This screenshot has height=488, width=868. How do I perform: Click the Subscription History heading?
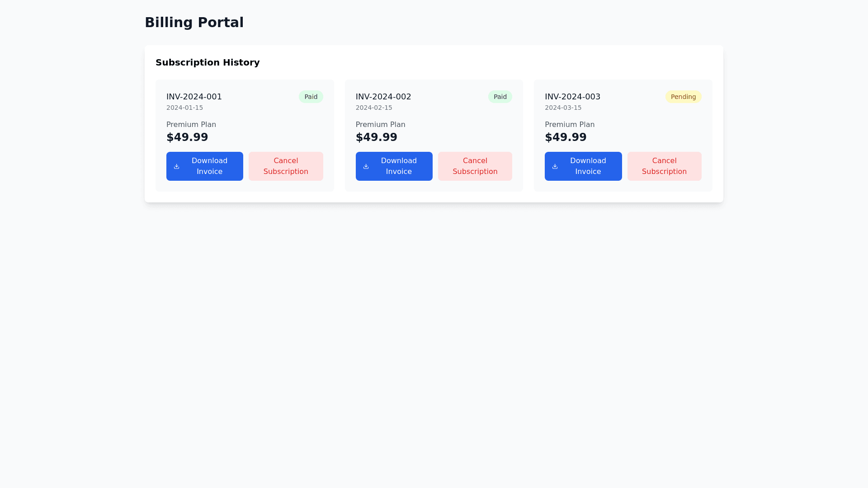208,62
